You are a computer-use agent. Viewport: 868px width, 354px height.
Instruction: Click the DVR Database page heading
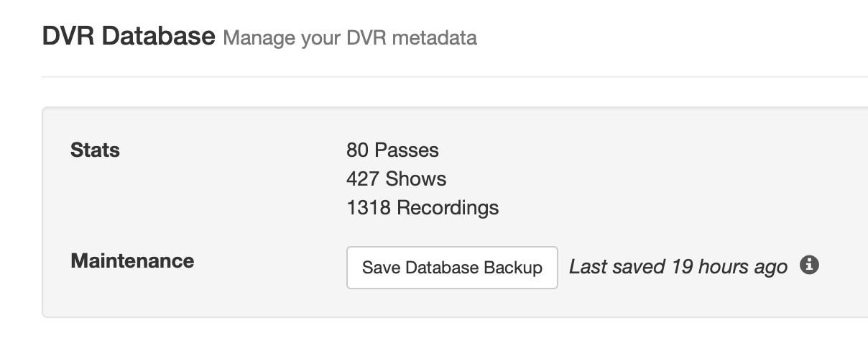point(129,36)
